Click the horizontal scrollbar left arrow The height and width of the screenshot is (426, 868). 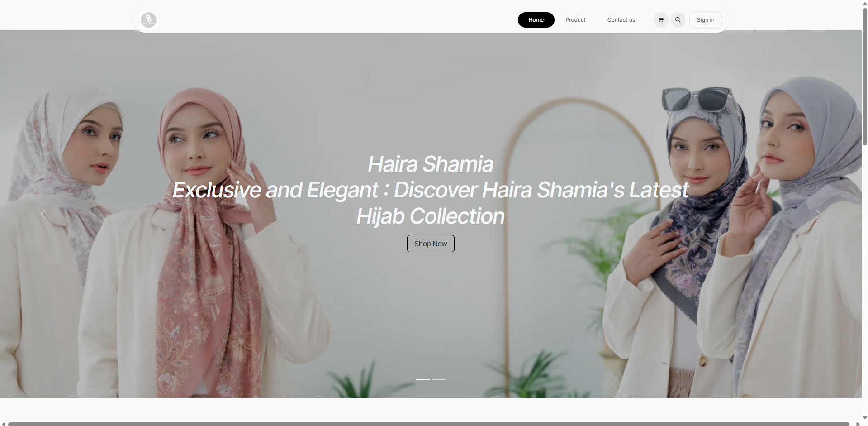(4, 424)
